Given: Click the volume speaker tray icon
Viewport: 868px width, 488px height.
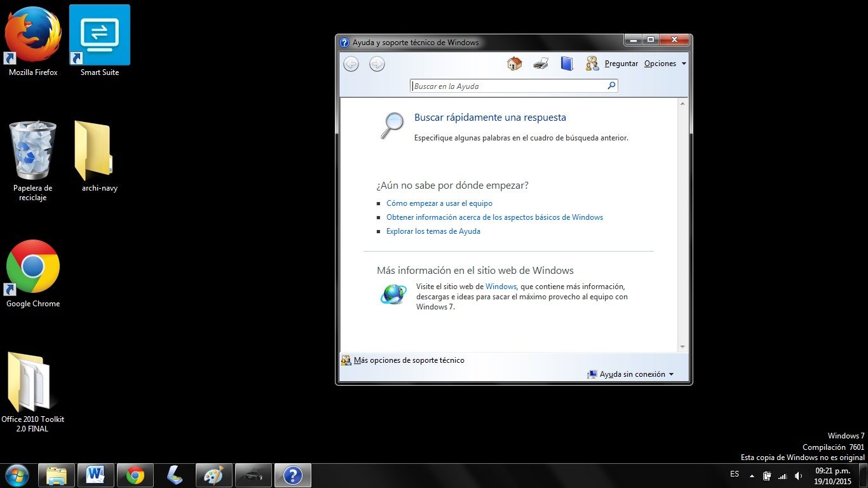Looking at the screenshot, I should point(798,476).
